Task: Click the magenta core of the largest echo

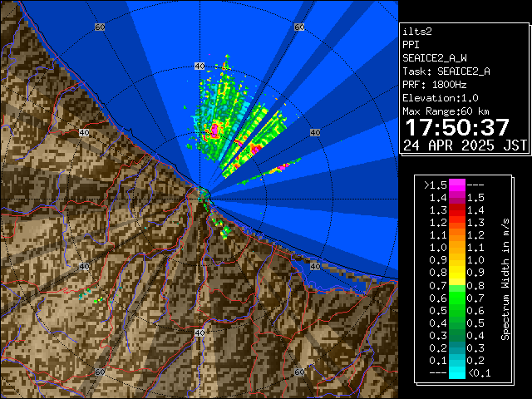Action: pos(214,131)
